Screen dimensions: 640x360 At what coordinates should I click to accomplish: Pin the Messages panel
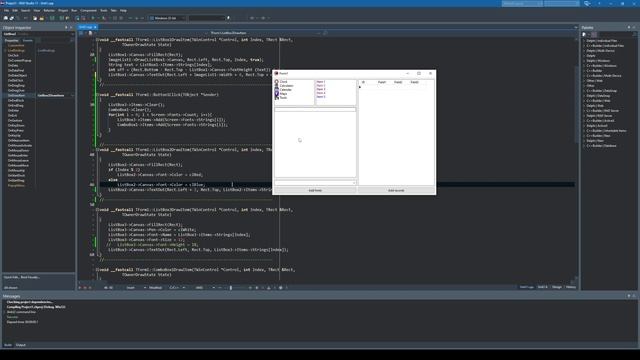[629, 296]
